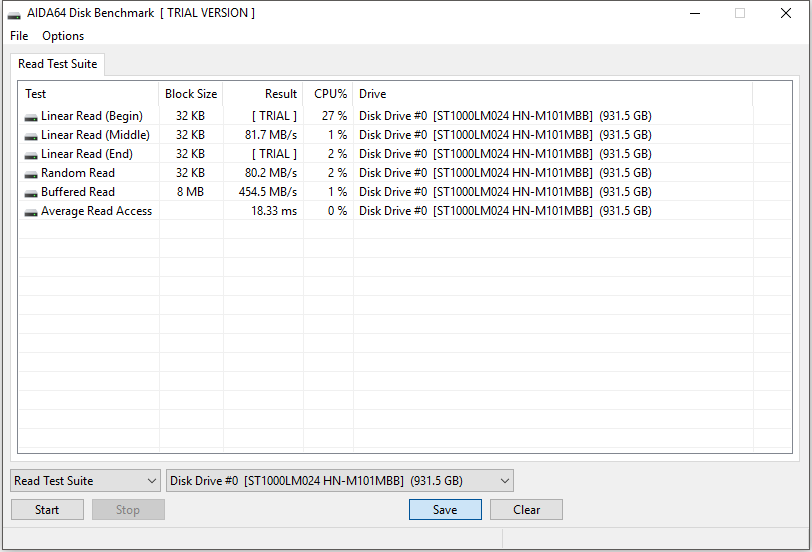812x552 pixels.
Task: Click [ TRIAL ] result in Linear Read (Begin) row
Action: (274, 116)
